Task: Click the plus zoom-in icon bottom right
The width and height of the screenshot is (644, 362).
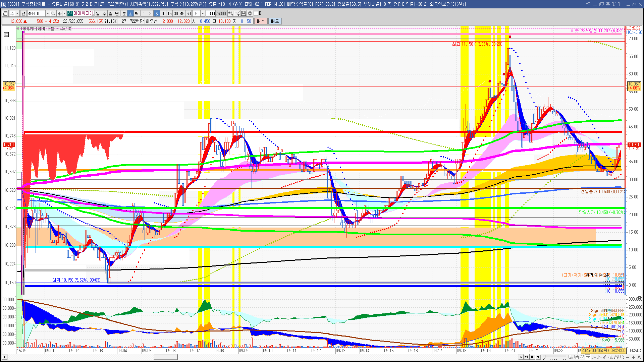Action: (634, 357)
